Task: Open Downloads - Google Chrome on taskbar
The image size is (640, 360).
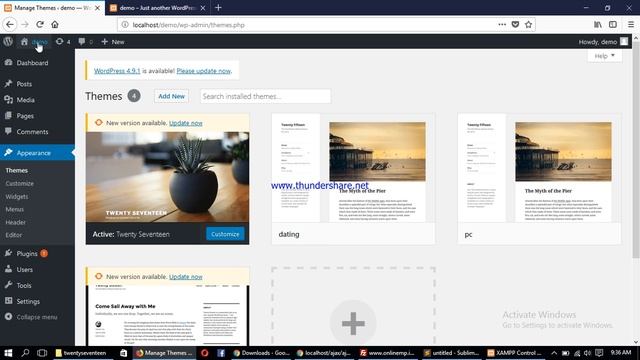Action: click(x=261, y=353)
